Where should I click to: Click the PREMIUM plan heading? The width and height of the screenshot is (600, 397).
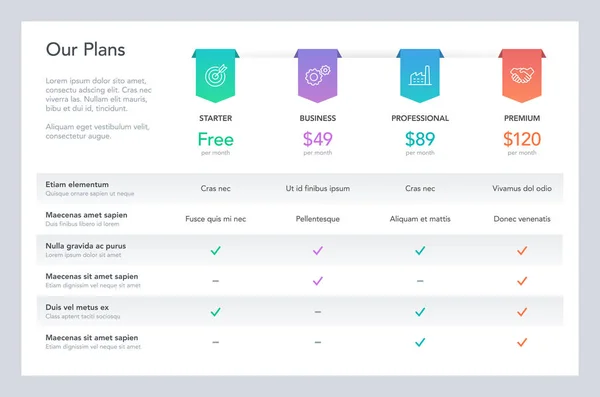(x=522, y=118)
